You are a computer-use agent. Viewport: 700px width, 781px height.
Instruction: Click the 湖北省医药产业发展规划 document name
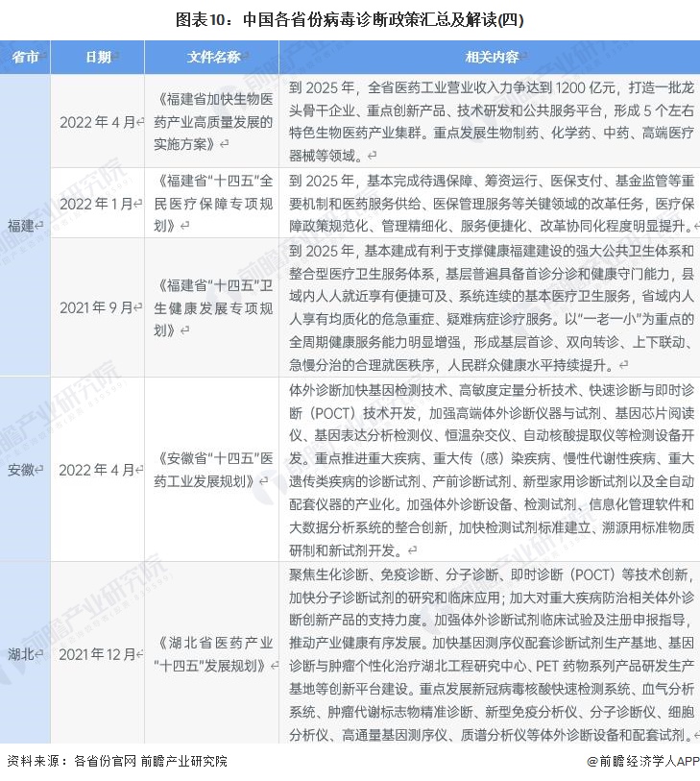click(213, 654)
